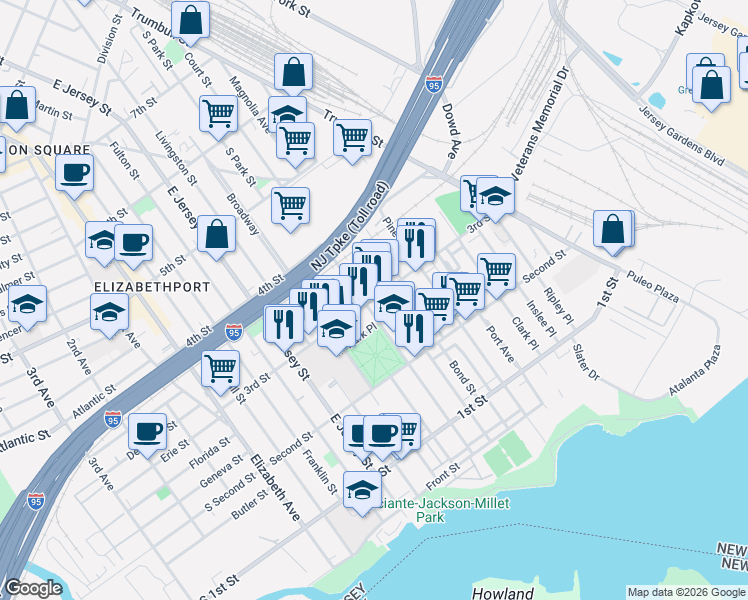
Task: Click the Veterans Memorial Dr street label
Action: coord(540,123)
